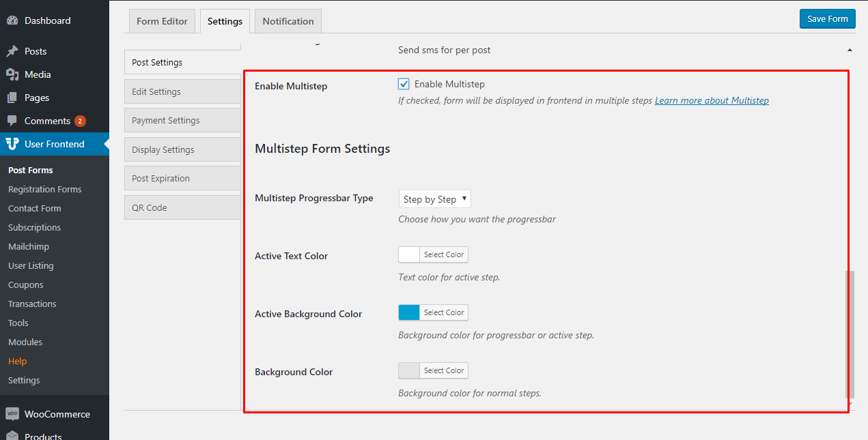
Task: Go to the Pages menu item
Action: [x=55, y=98]
